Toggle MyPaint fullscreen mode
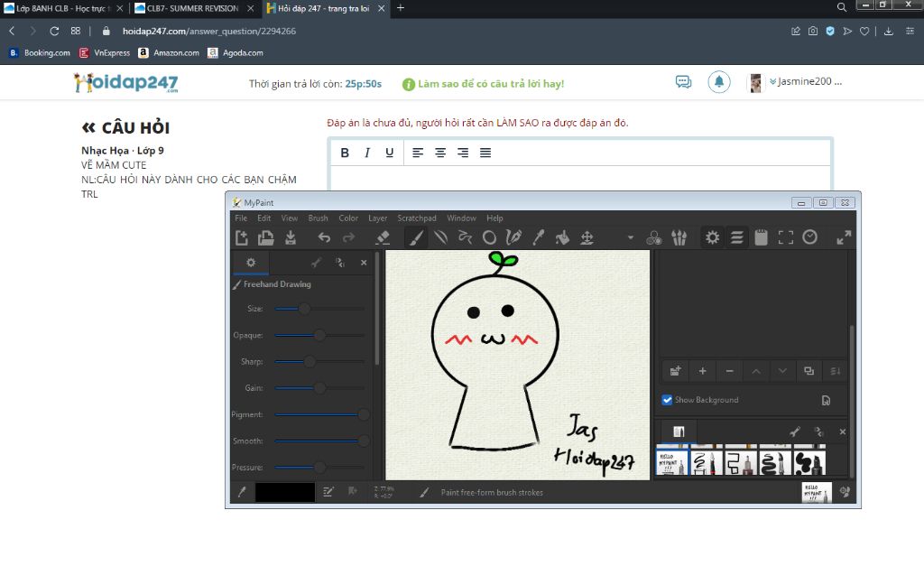The image size is (924, 566). click(786, 237)
